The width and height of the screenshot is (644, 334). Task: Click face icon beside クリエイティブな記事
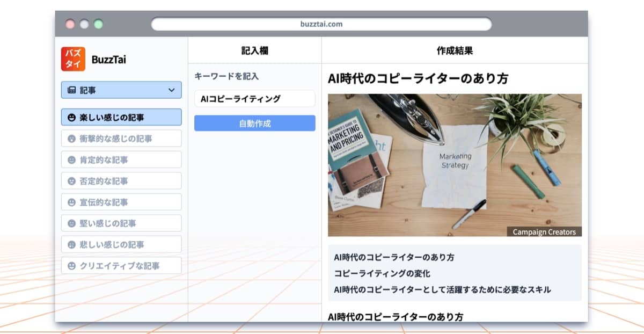(x=71, y=266)
